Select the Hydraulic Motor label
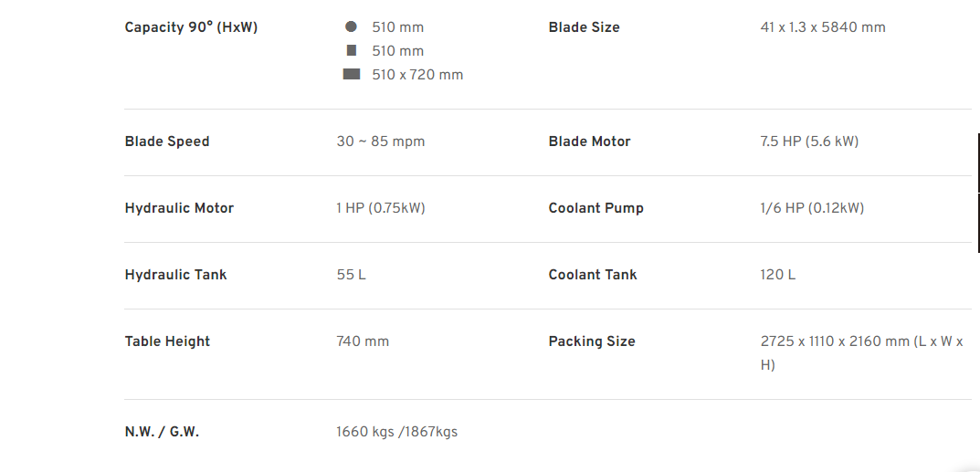980x472 pixels. [179, 208]
